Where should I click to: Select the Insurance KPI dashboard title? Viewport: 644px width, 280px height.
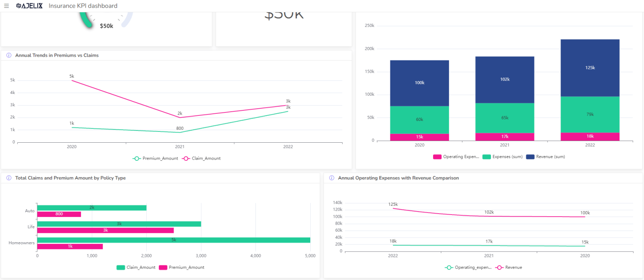point(83,6)
